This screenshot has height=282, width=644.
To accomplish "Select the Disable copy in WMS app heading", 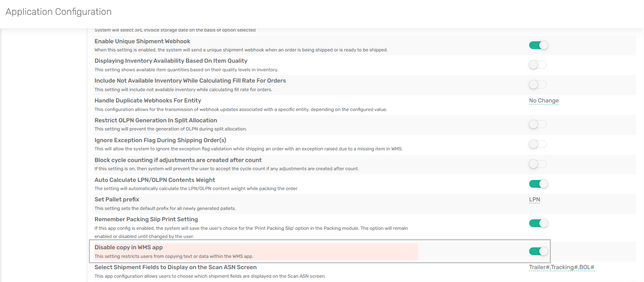I will [128, 247].
